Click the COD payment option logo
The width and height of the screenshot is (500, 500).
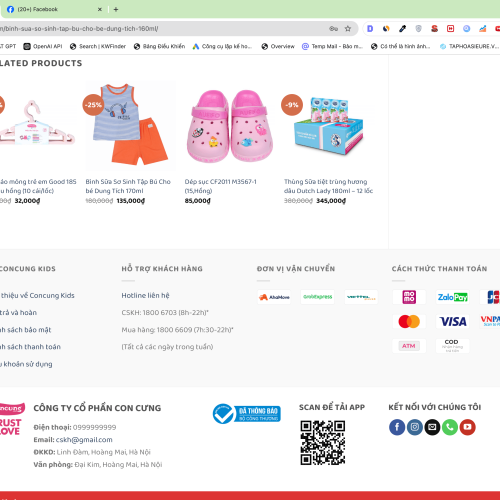click(453, 346)
